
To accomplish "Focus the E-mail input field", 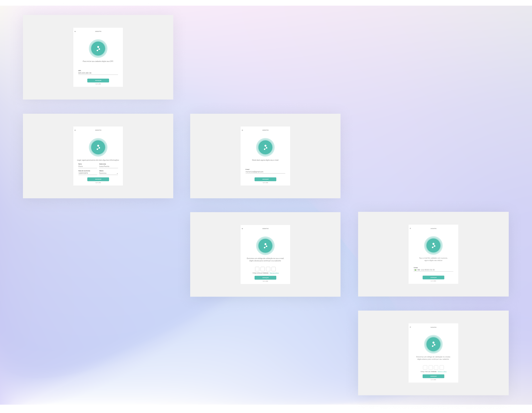I will pyautogui.click(x=265, y=172).
